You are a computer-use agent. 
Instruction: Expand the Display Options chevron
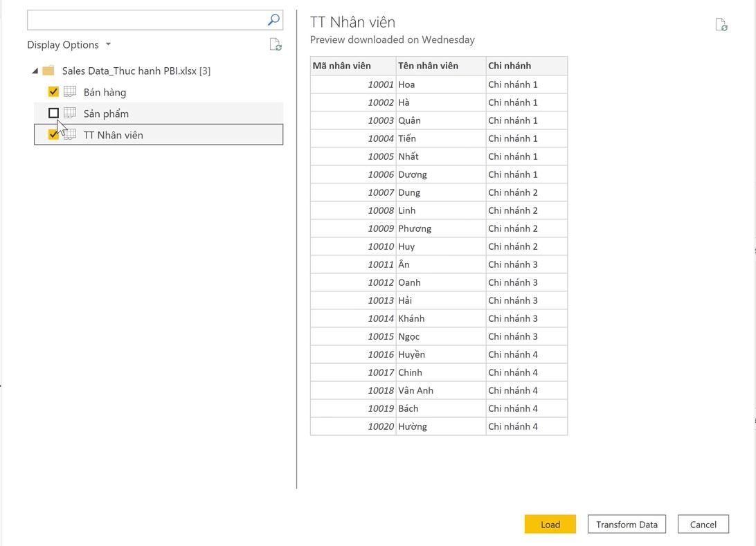[x=107, y=44]
